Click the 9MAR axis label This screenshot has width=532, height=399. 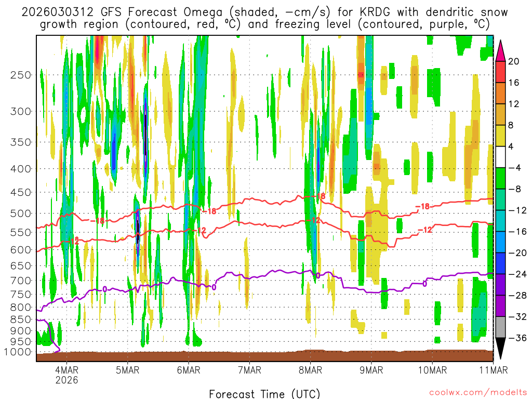coord(371,370)
